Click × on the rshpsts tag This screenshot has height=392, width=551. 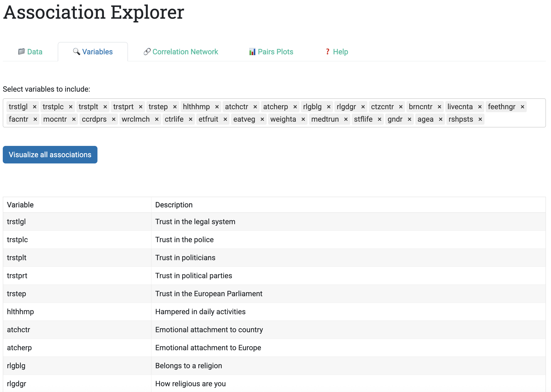tap(480, 120)
